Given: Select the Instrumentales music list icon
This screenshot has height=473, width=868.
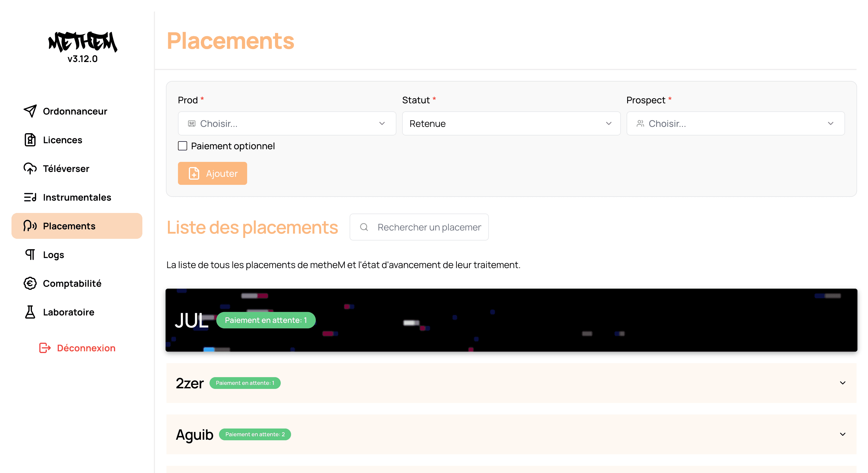Looking at the screenshot, I should click(30, 197).
